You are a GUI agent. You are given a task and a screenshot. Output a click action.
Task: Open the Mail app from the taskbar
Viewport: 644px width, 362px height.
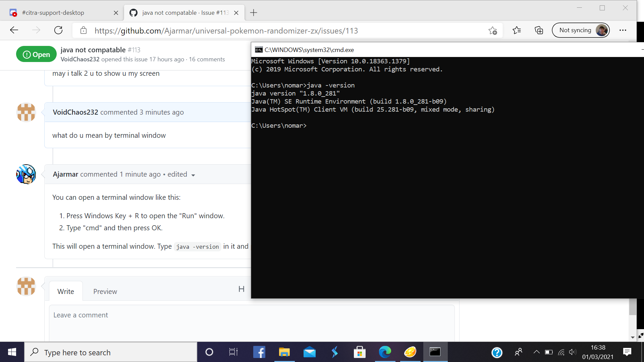coord(309,352)
